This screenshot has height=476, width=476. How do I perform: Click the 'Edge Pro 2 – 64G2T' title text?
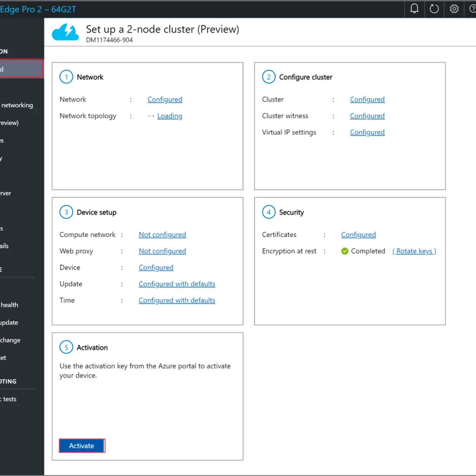pos(38,9)
